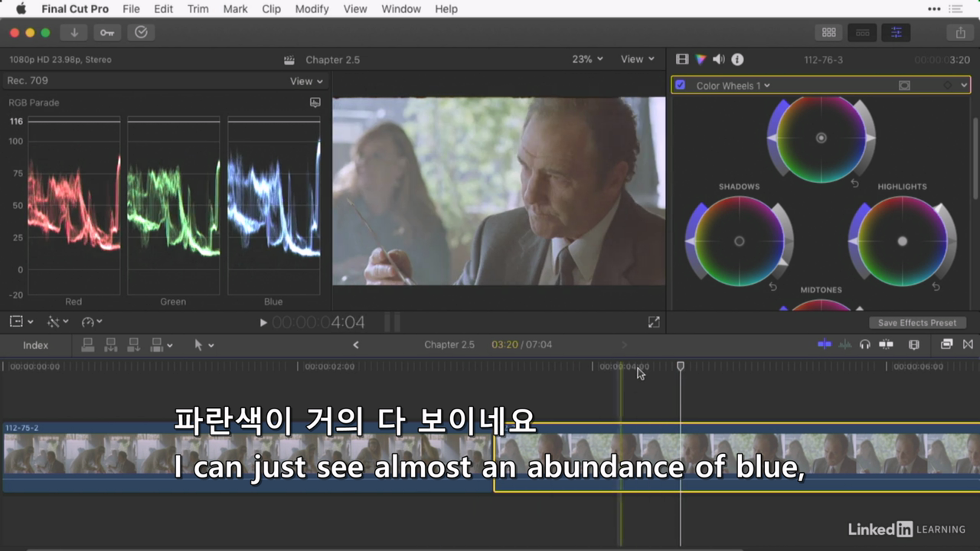Toggle audio skimming waveform icon
980x551 pixels.
point(845,344)
